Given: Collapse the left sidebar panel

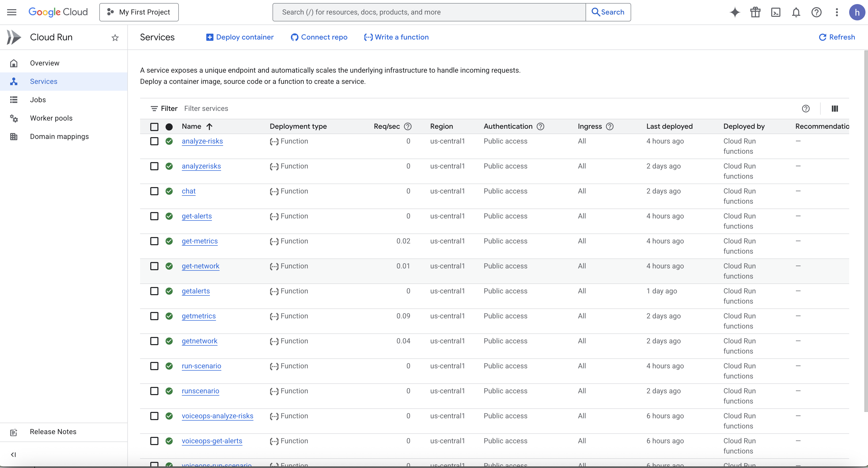Looking at the screenshot, I should pos(13,454).
